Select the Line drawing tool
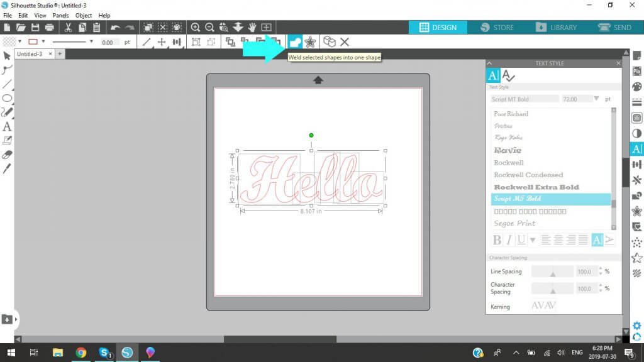 [x=7, y=84]
